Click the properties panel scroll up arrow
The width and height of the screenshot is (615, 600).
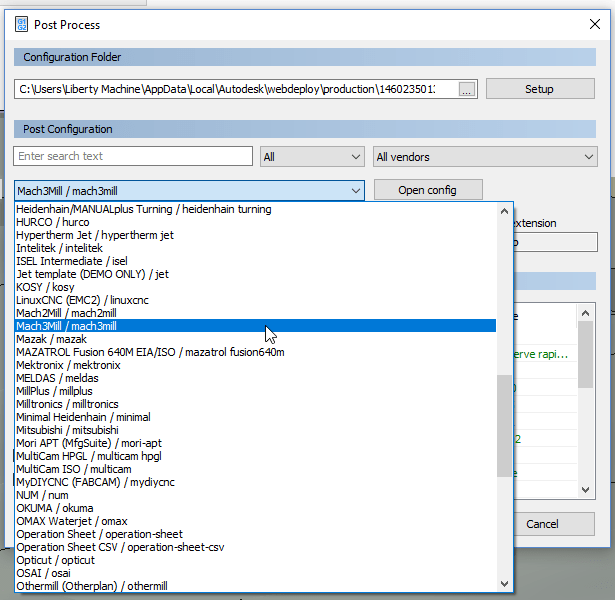pos(585,313)
